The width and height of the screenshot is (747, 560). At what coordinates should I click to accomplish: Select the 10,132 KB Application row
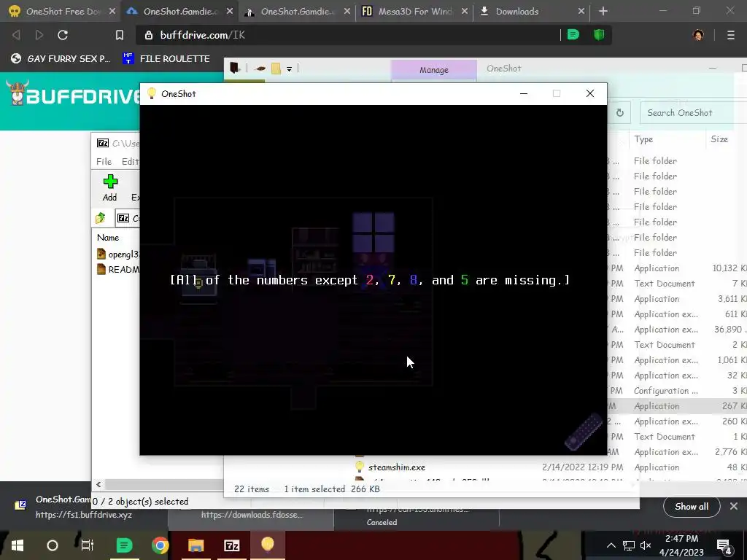click(x=678, y=268)
